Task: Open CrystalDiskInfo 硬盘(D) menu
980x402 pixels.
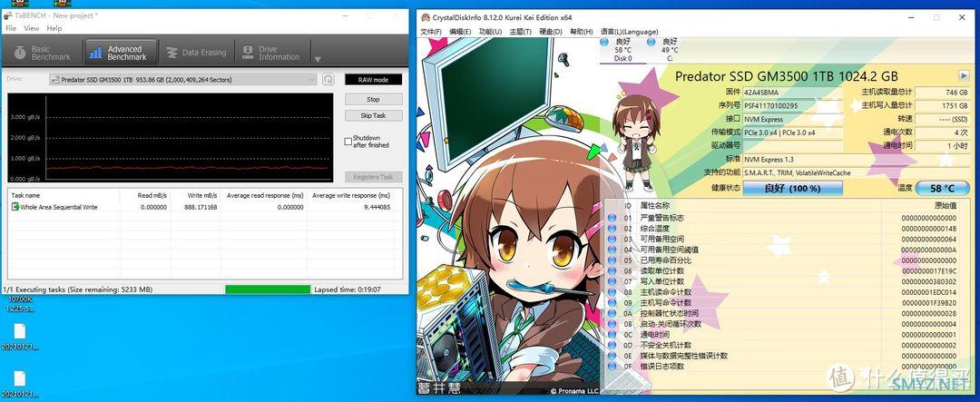Action: tap(551, 31)
